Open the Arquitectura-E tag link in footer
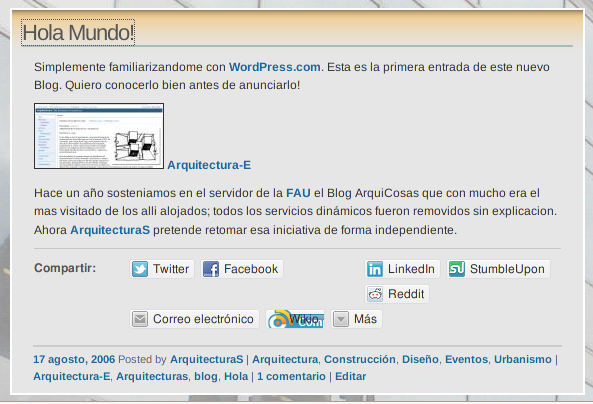The height and width of the screenshot is (404, 593). click(x=72, y=376)
